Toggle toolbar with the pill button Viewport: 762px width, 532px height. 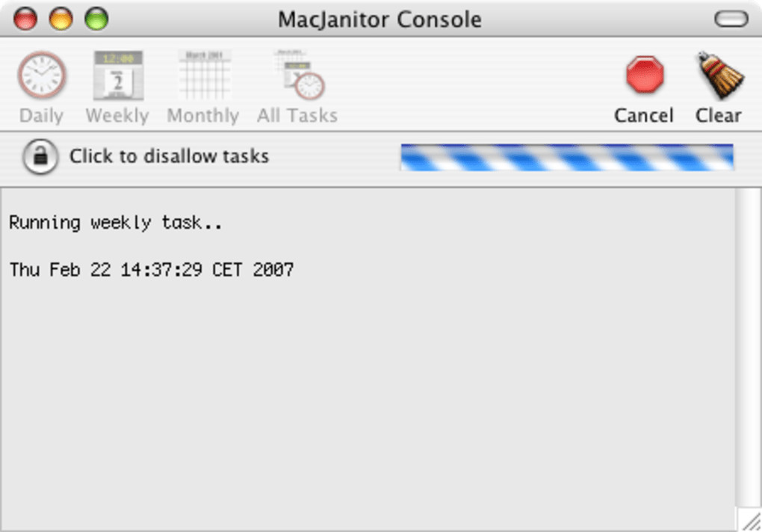pyautogui.click(x=731, y=19)
